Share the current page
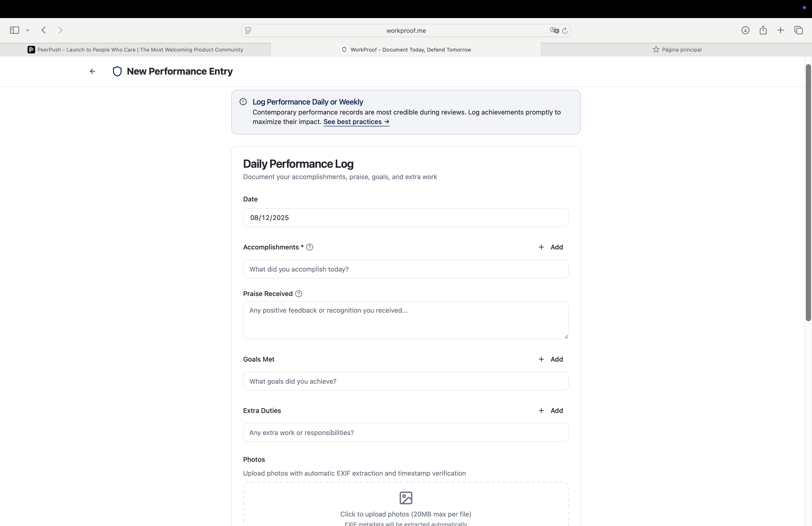The width and height of the screenshot is (812, 526). tap(763, 30)
